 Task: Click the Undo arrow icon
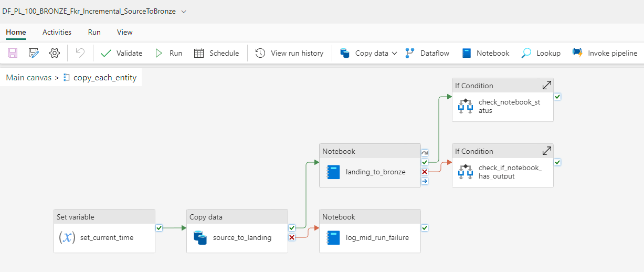coord(80,53)
